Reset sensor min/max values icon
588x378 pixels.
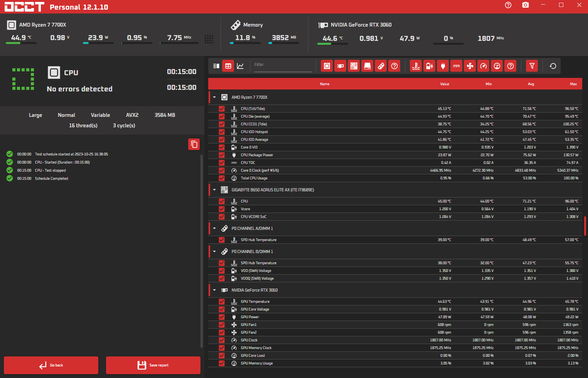pyautogui.click(x=553, y=66)
